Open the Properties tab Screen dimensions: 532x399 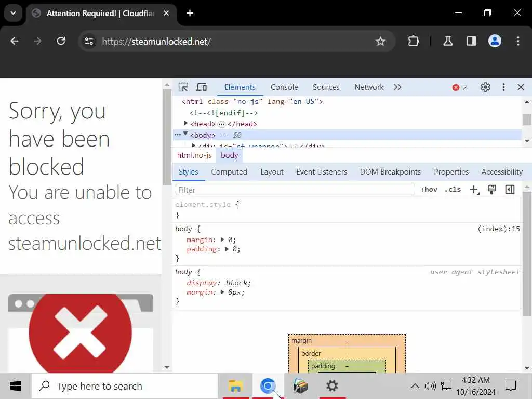point(451,171)
